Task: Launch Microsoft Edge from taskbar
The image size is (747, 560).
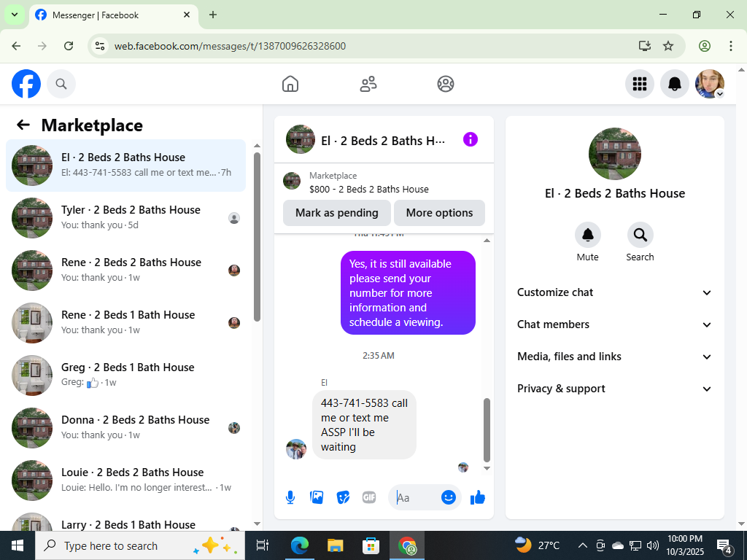Action: point(300,545)
